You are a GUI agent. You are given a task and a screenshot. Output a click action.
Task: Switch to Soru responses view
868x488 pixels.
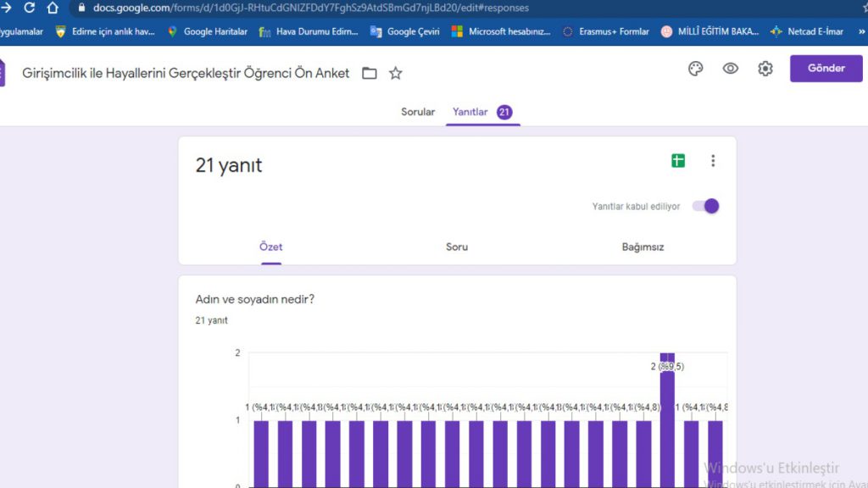point(457,247)
